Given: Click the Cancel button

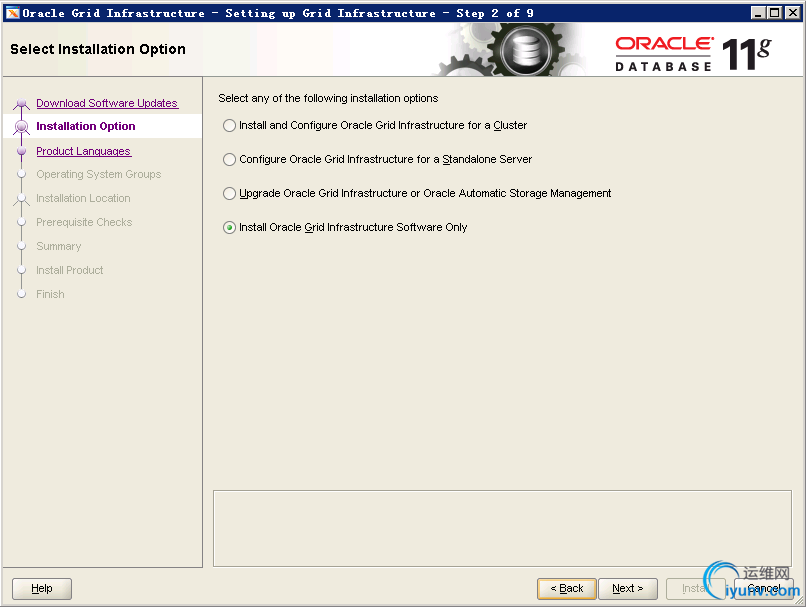Looking at the screenshot, I should point(764,588).
